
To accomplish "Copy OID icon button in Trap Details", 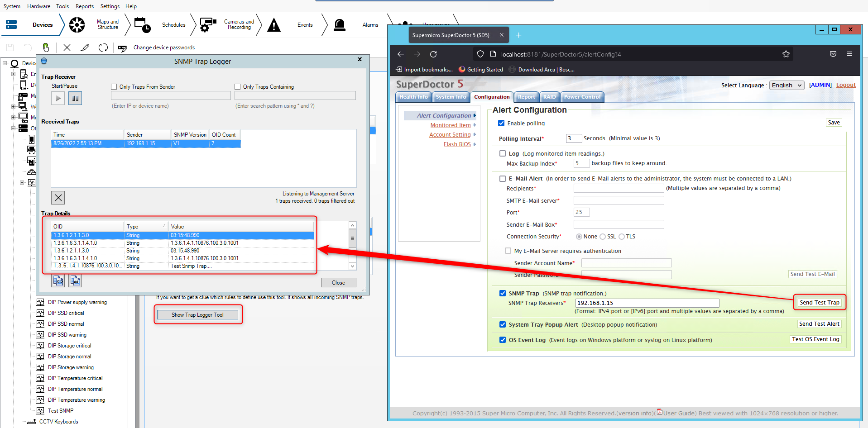I will coord(58,281).
